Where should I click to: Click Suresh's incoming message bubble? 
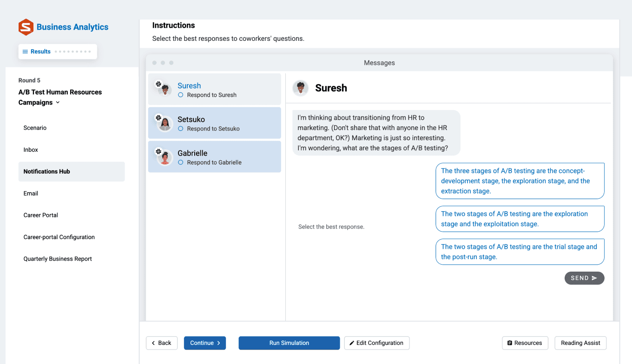pos(376,133)
